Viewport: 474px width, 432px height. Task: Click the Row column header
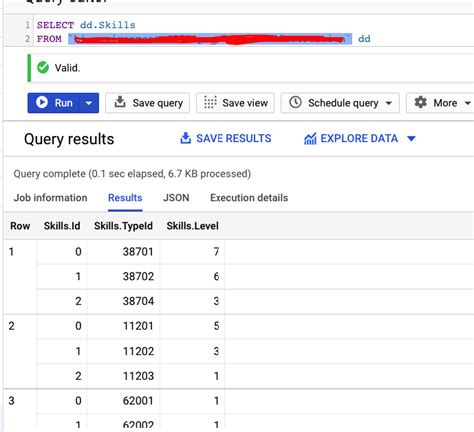(x=20, y=226)
